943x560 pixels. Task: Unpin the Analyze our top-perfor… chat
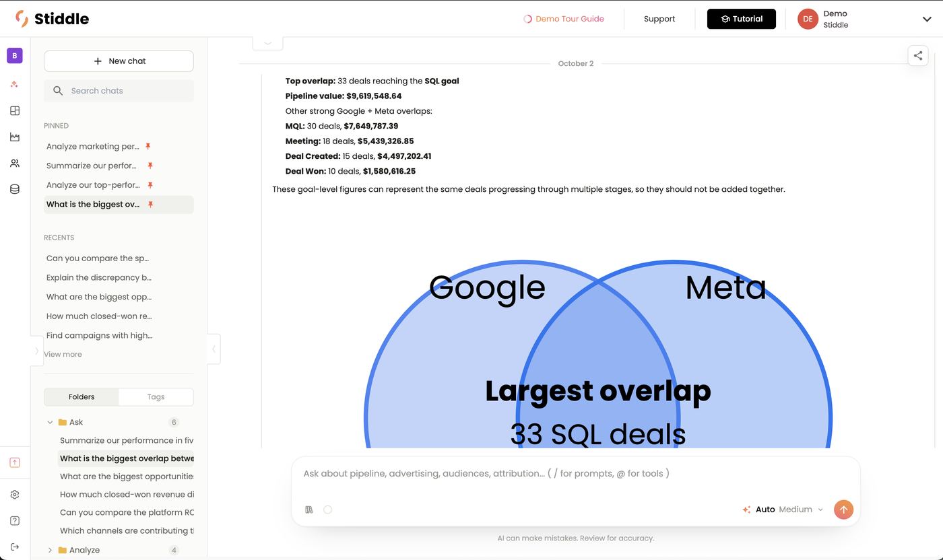point(150,185)
